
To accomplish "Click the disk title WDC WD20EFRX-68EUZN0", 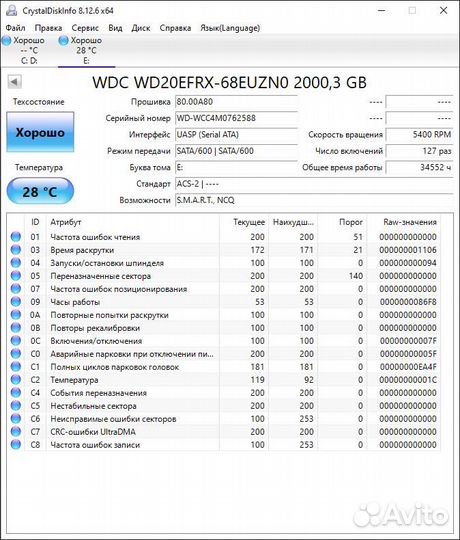I will [230, 82].
